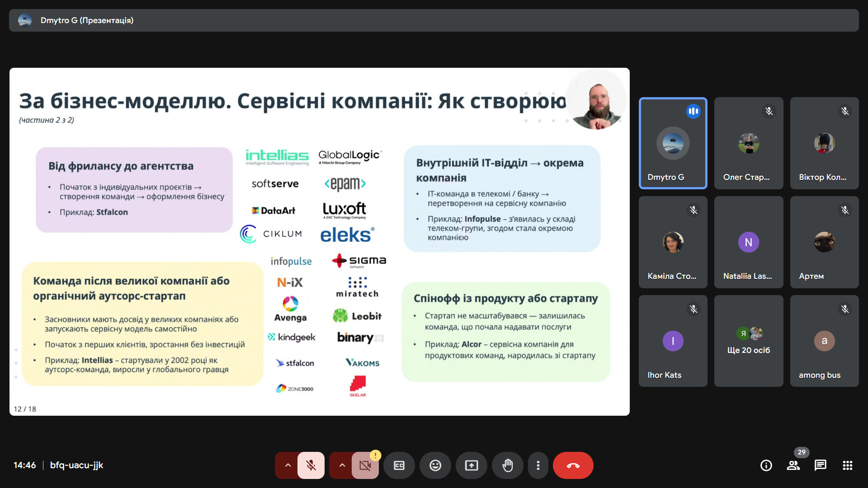Click the CIKLUM logo on slide
Image resolution: width=868 pixels, height=488 pixels.
coord(271,234)
